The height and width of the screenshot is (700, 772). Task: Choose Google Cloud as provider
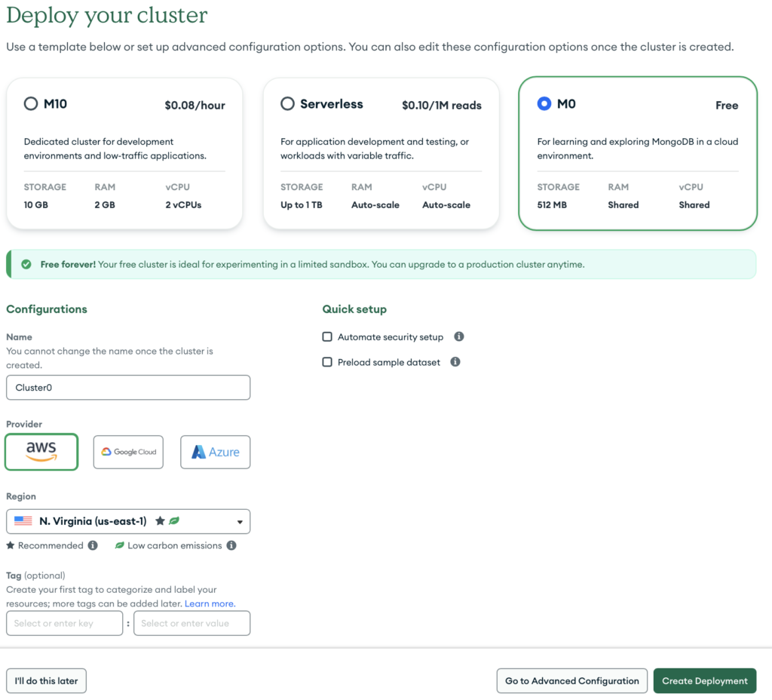(x=128, y=452)
